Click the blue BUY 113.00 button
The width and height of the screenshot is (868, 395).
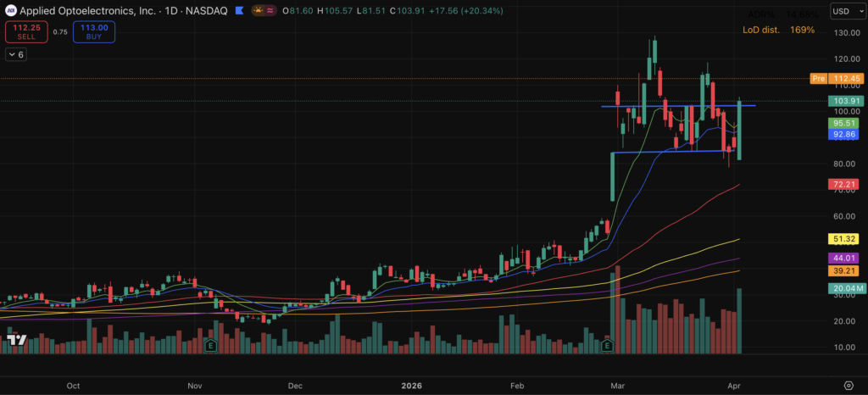pos(94,32)
